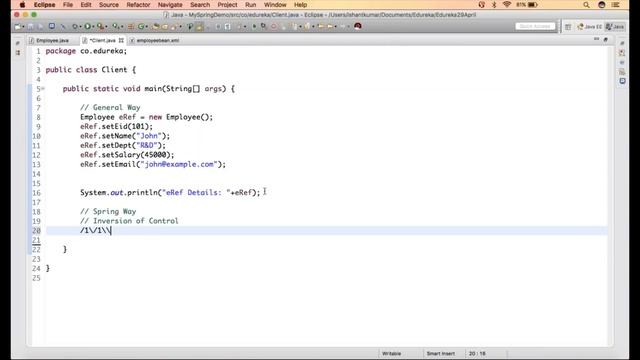Click the second icon in left sidebar
The image size is (640, 360).
pyautogui.click(x=18, y=53)
